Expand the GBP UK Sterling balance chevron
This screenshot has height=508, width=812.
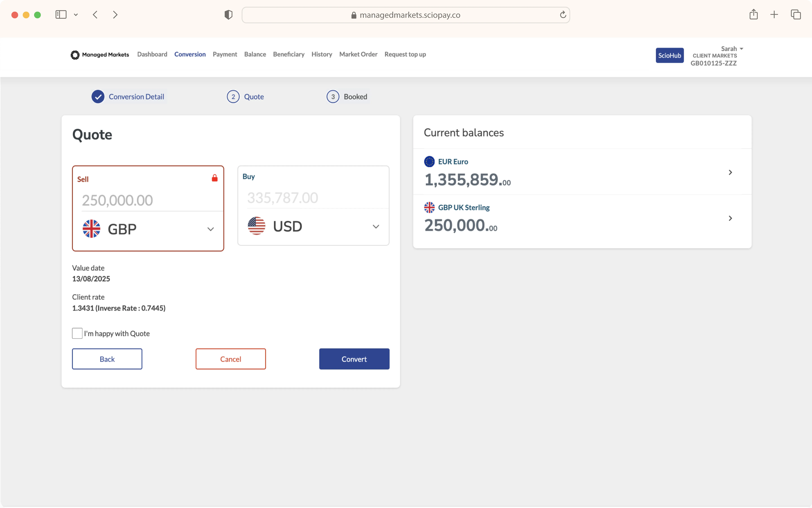[x=730, y=218]
